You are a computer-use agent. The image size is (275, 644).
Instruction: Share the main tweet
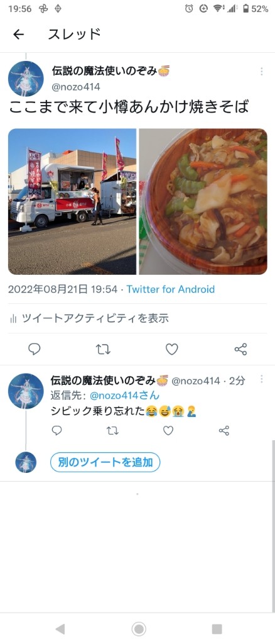pyautogui.click(x=240, y=350)
